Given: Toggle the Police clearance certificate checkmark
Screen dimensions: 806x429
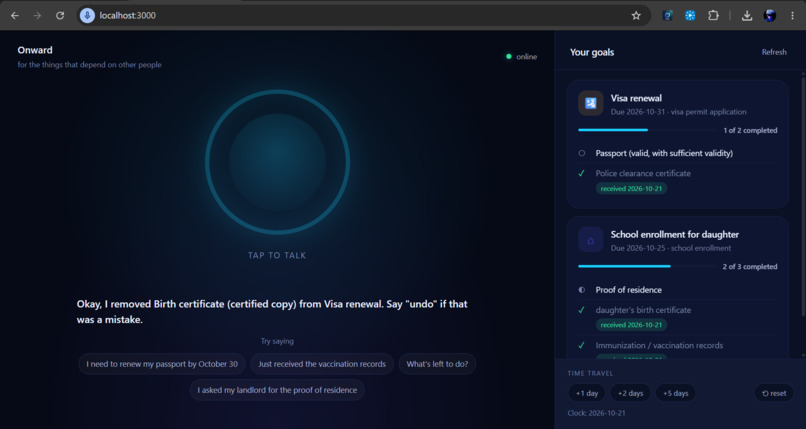Looking at the screenshot, I should [x=581, y=174].
